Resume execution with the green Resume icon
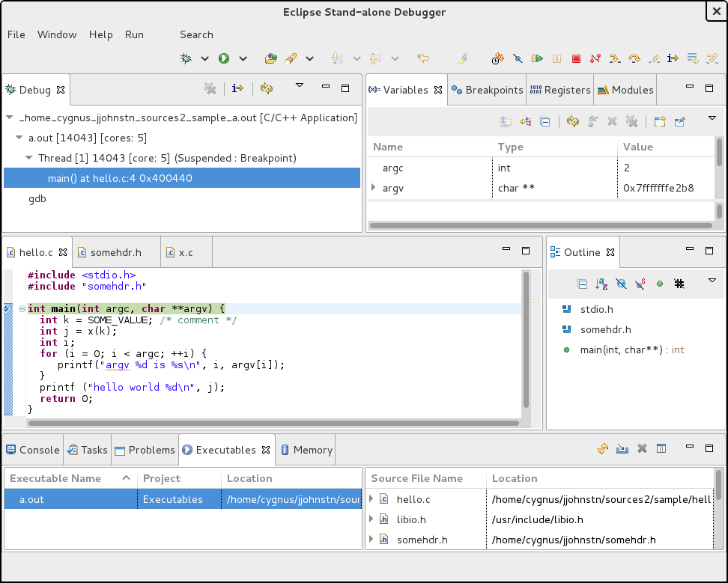The height and width of the screenshot is (583, 728). click(537, 58)
